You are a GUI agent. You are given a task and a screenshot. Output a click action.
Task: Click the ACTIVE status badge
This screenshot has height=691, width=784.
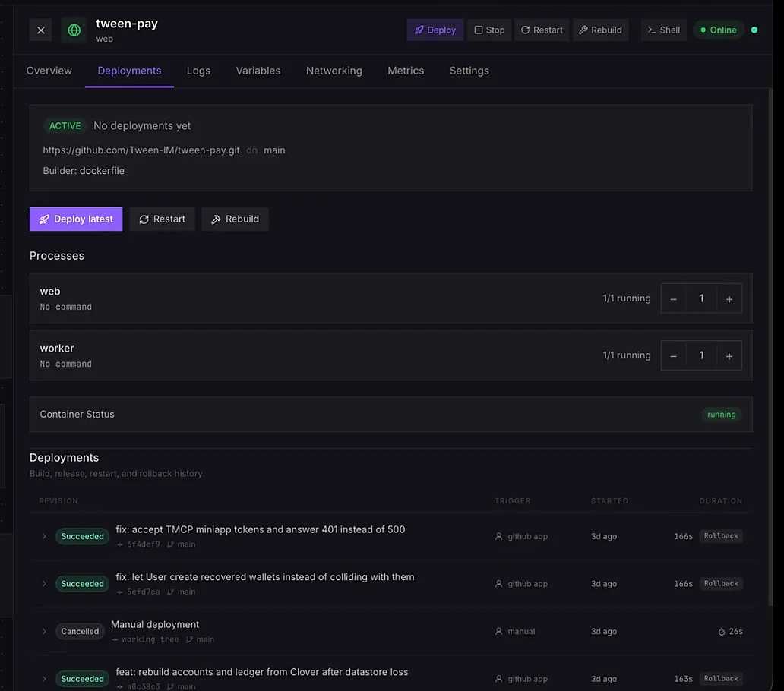[x=65, y=126]
